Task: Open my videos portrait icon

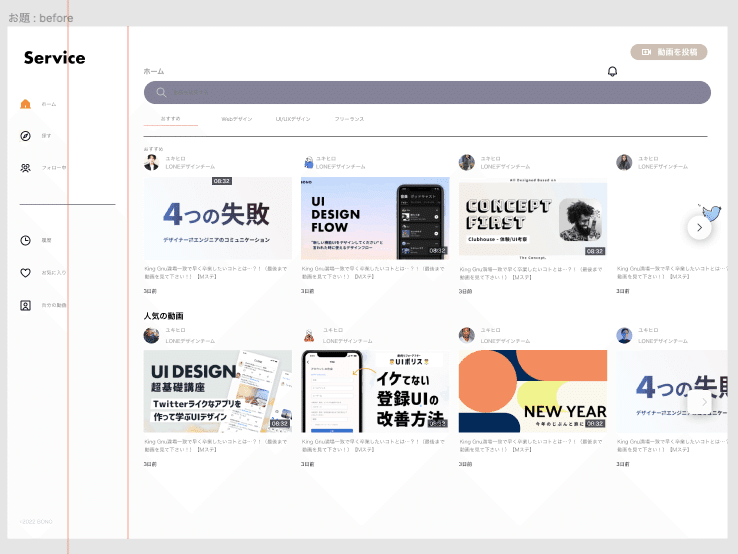Action: click(25, 305)
